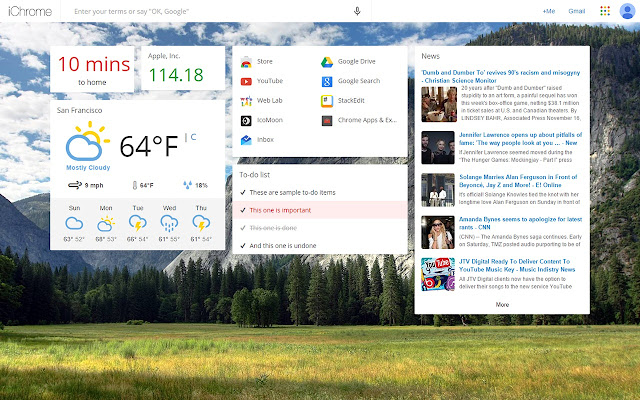Image resolution: width=640 pixels, height=400 pixels.
Task: Click the Amanda Bynes article thumbnail
Action: point(438,232)
